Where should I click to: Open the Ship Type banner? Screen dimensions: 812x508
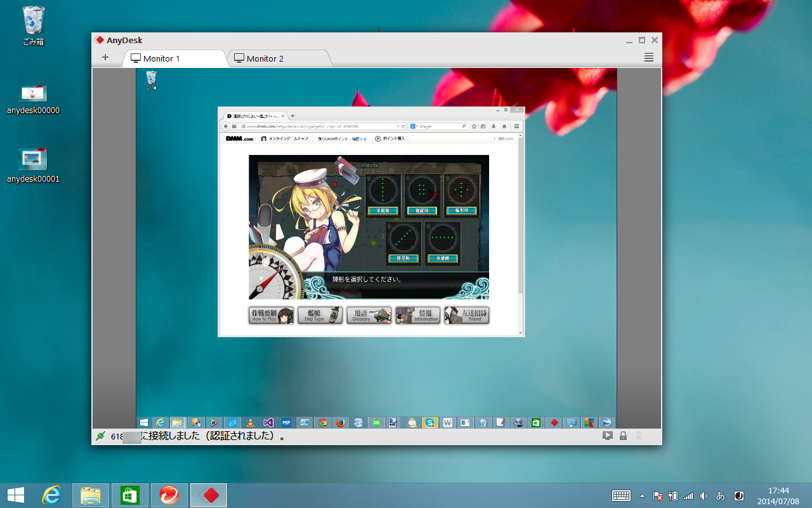[x=320, y=315]
